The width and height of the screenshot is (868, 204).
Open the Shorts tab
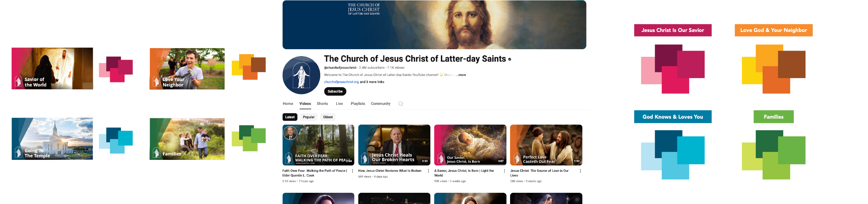click(x=322, y=104)
